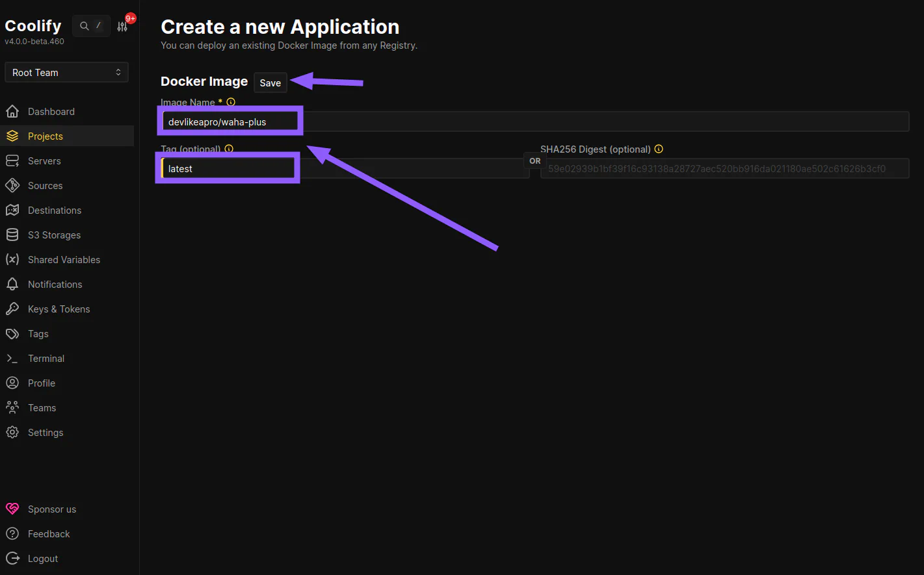Click the Sponsor us link
The image size is (924, 575).
tap(52, 509)
